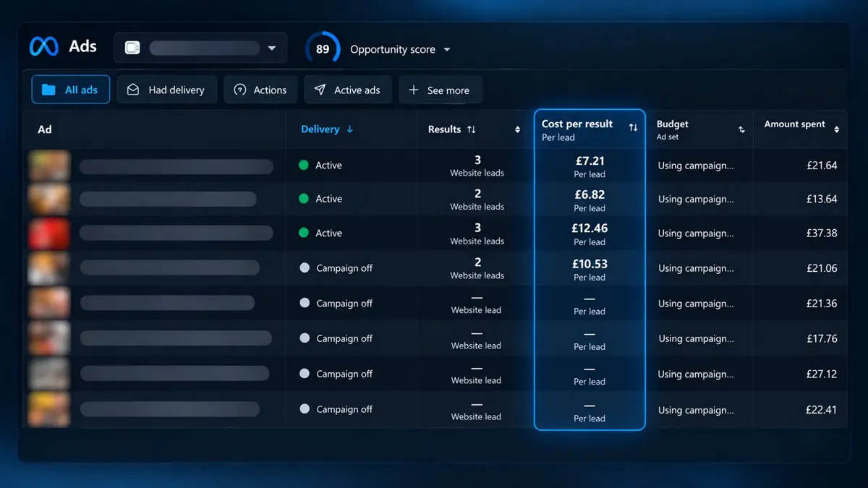Viewport: 868px width, 488px height.
Task: Click the thumbnail of the £21.36 ad
Action: click(49, 303)
